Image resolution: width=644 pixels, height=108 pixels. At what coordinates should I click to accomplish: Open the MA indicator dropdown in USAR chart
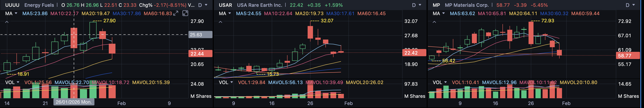(225, 14)
